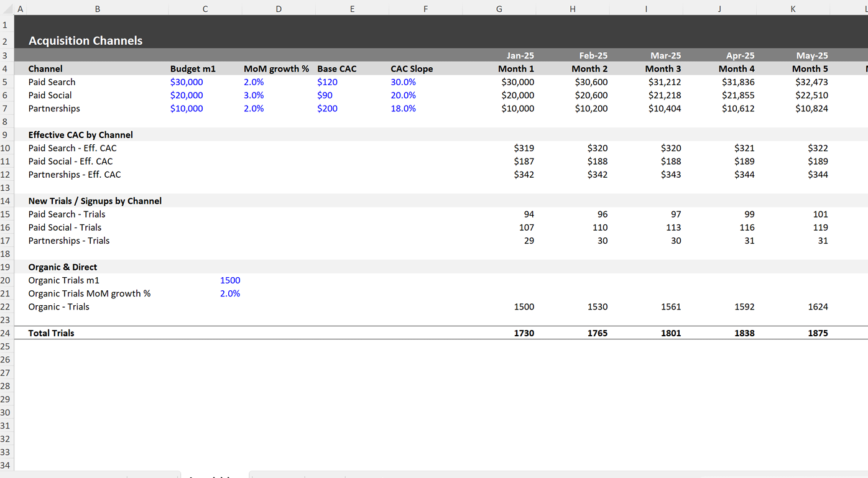
Task: Select Paid Search Eff. CAC $319
Action: [524, 148]
